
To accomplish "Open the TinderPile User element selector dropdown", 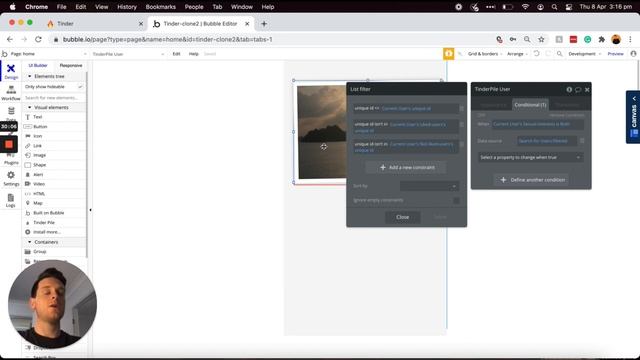I will click(128, 54).
